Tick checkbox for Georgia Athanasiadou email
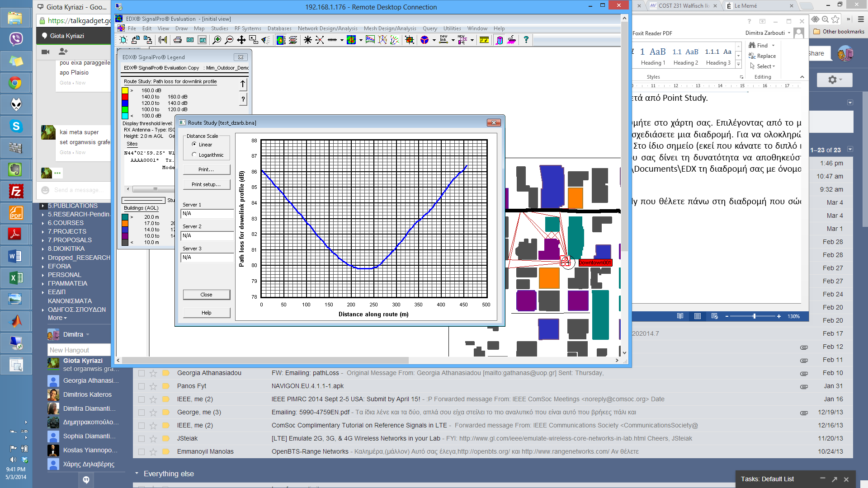 pyautogui.click(x=142, y=373)
